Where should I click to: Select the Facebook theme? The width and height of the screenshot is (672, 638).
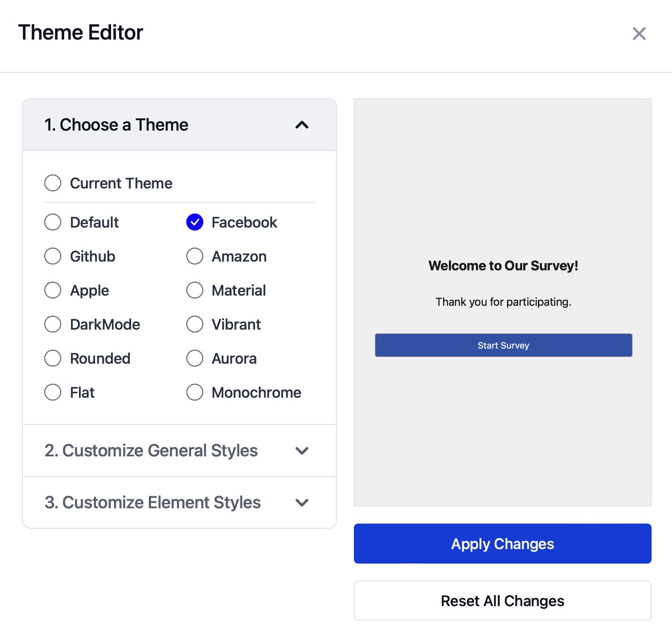coord(194,222)
